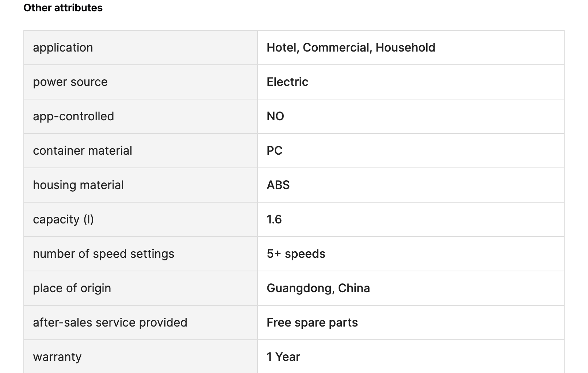Select the 'power source' row label
Screen dimensions: 588x373
point(70,82)
